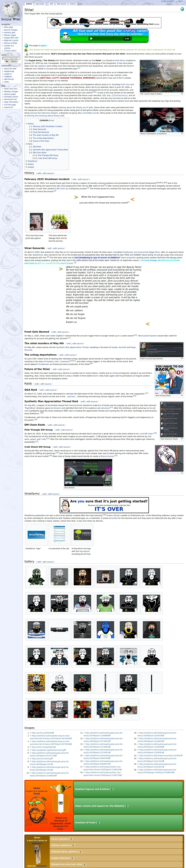Open the edit tab
This screenshot has width=186, height=868.
(x=51, y=4)
